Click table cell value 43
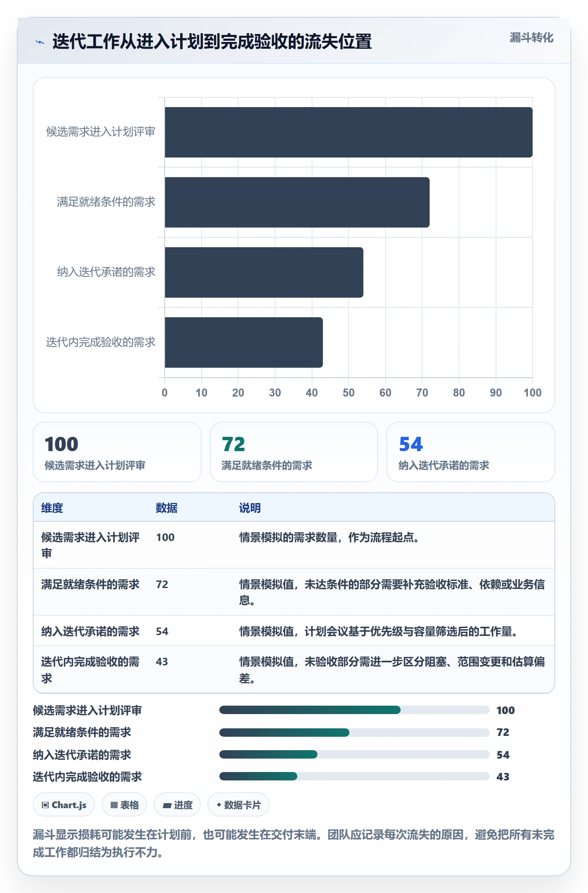Screen dimensions: 588x893 tap(162, 662)
